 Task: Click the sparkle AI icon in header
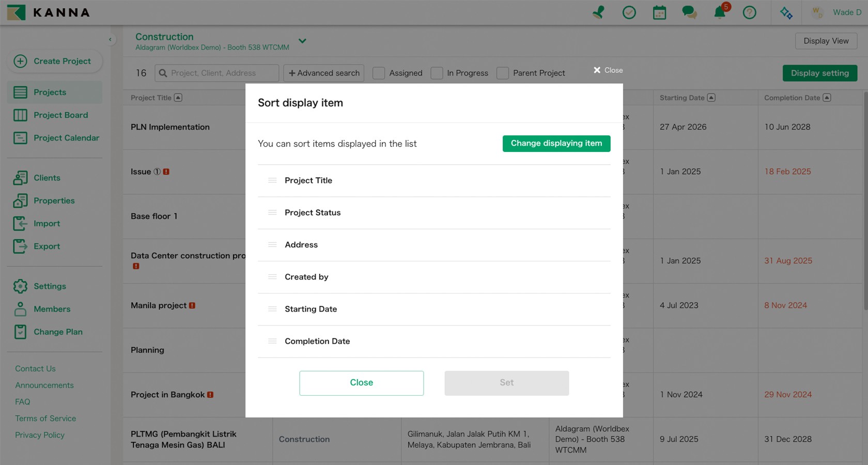pos(786,12)
